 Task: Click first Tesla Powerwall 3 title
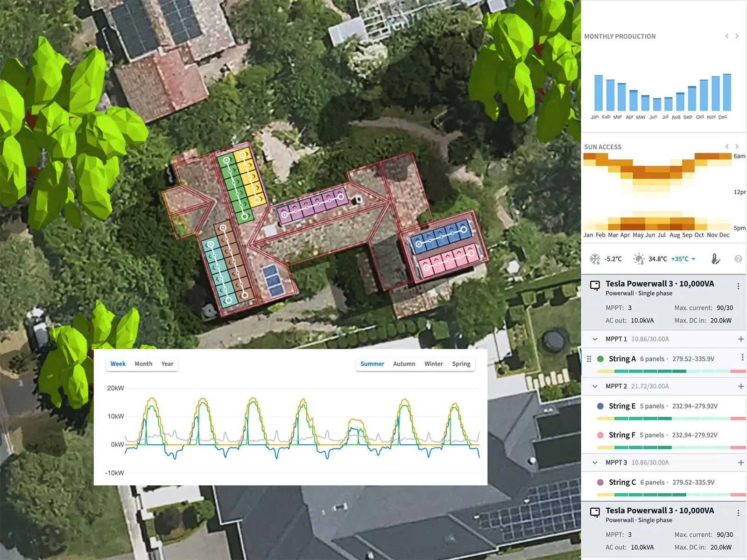(x=660, y=284)
